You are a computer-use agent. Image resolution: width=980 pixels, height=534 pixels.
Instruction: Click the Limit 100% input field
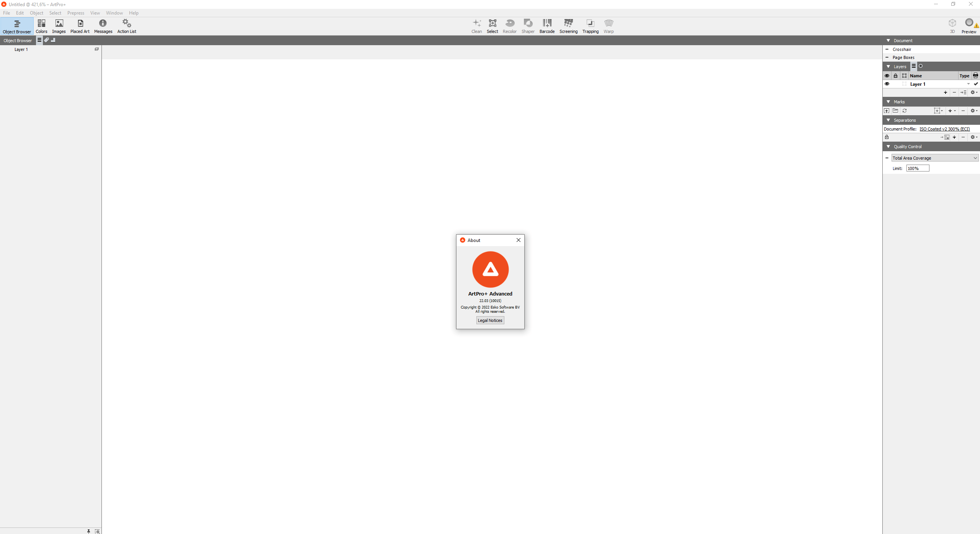tap(918, 168)
